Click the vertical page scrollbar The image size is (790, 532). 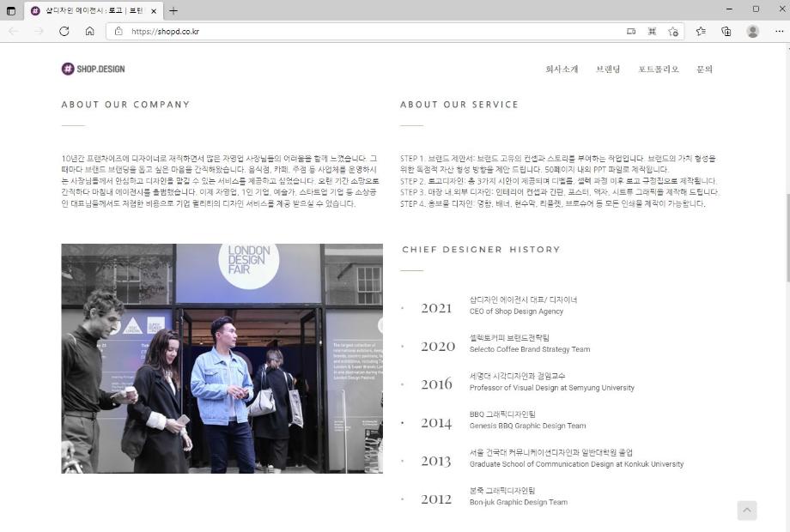coord(785,240)
